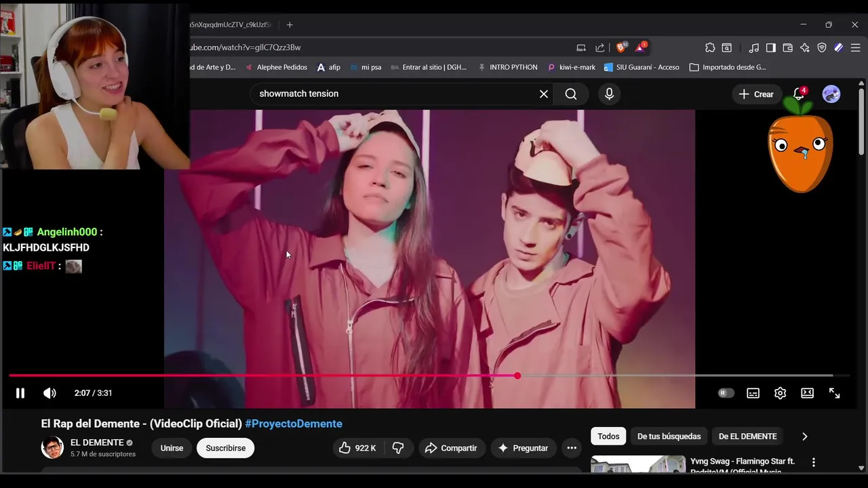Select the 'De EL DEMENTE' chip
This screenshot has width=868, height=488.
[x=747, y=436]
